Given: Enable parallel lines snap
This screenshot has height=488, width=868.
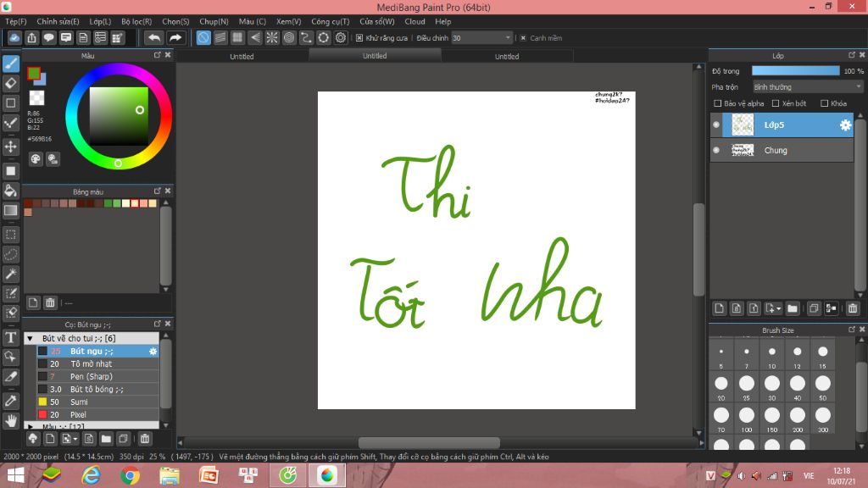Looking at the screenshot, I should coord(220,37).
